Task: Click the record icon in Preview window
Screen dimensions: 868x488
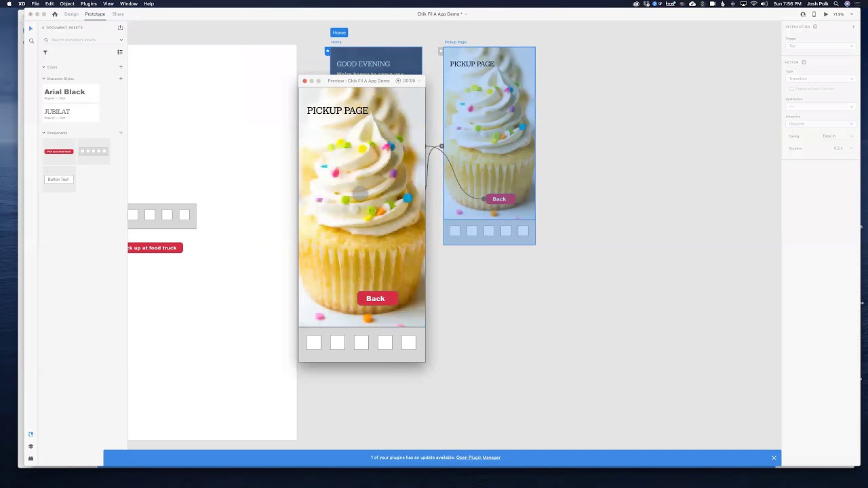Action: pyautogui.click(x=398, y=81)
